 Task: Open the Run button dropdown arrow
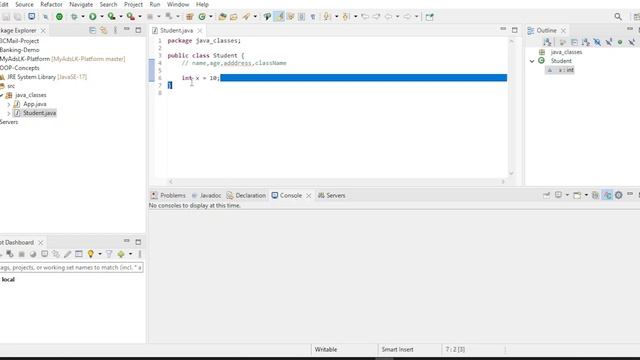tap(102, 17)
